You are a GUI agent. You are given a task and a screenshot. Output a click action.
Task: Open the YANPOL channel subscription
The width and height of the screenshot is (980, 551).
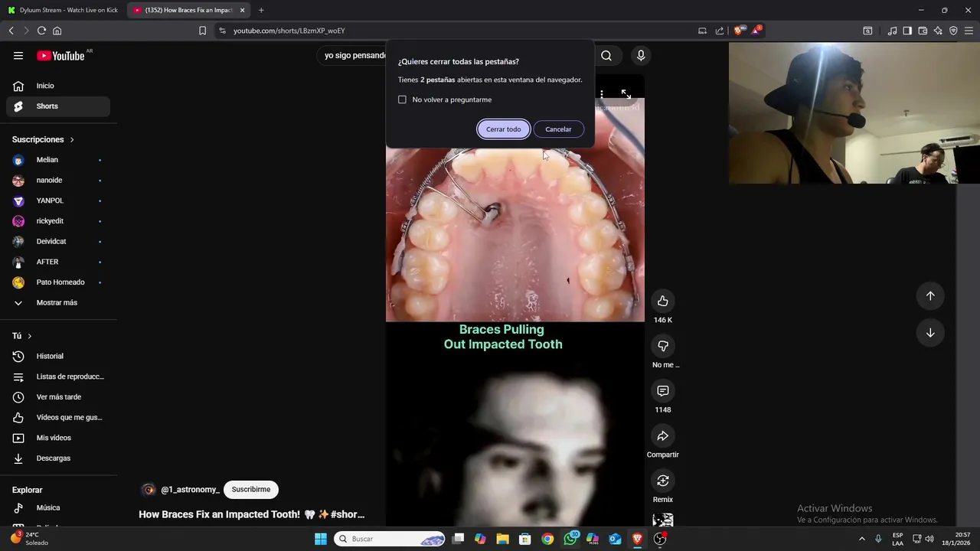coord(58,201)
